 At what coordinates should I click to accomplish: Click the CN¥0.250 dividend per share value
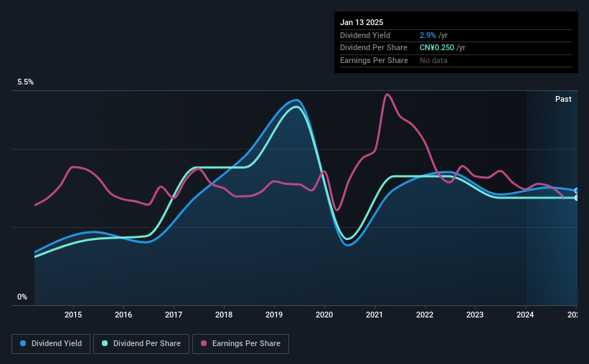tap(437, 48)
